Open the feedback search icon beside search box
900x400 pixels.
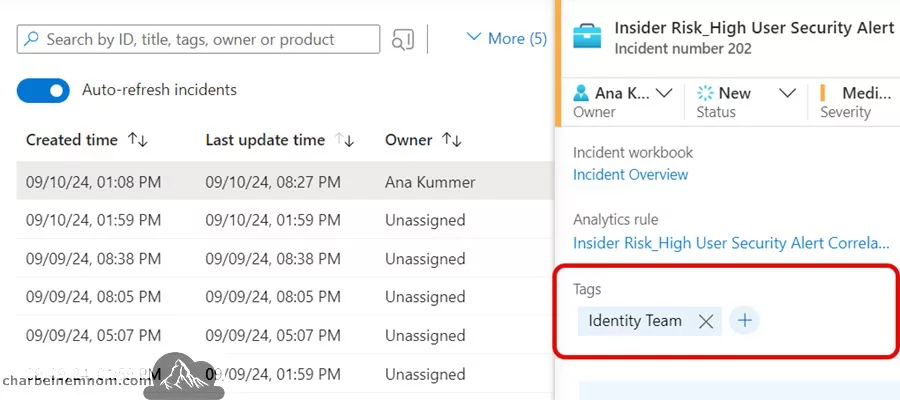point(402,39)
